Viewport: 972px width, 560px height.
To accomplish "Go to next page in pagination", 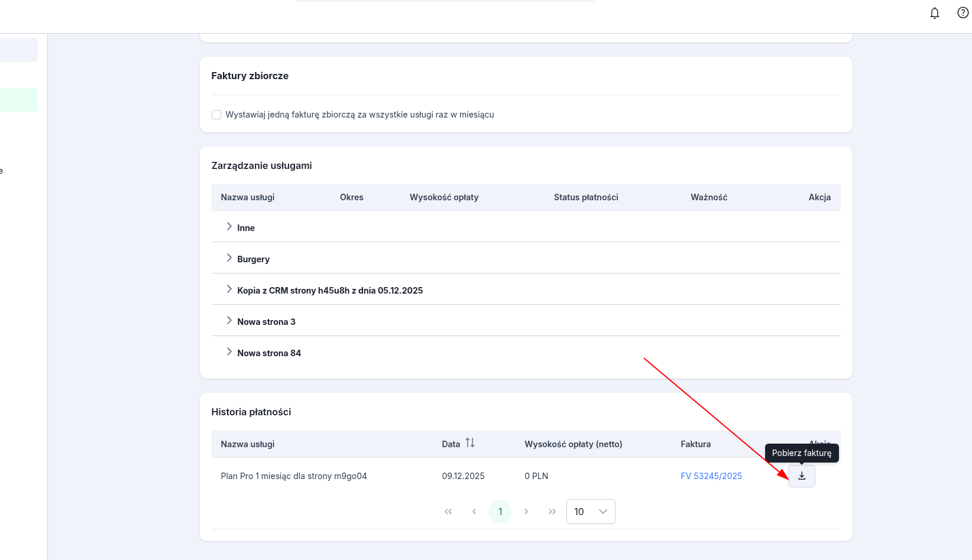I will (x=526, y=512).
